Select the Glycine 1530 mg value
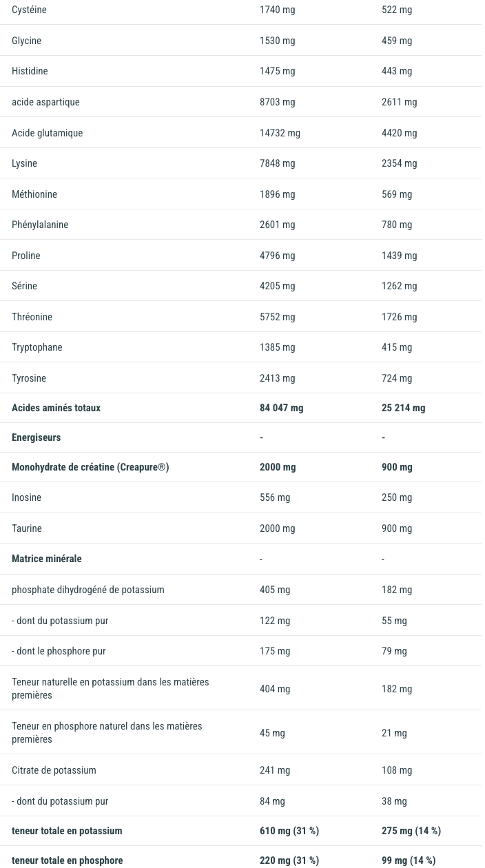The height and width of the screenshot is (868, 485). coord(277,41)
